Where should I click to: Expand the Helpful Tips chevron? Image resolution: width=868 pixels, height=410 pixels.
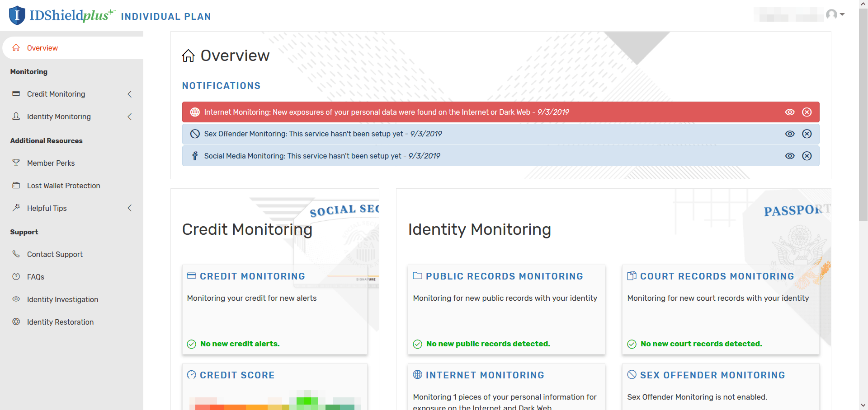click(130, 208)
